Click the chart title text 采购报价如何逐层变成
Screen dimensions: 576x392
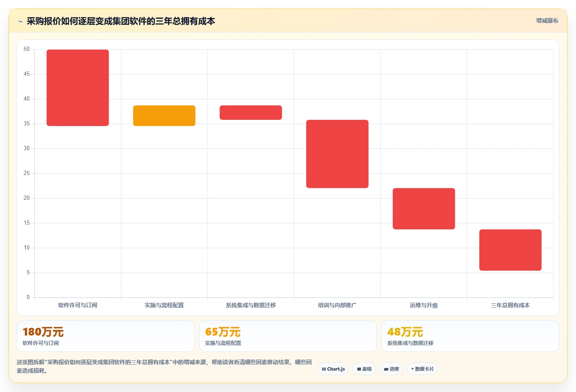[x=69, y=21]
